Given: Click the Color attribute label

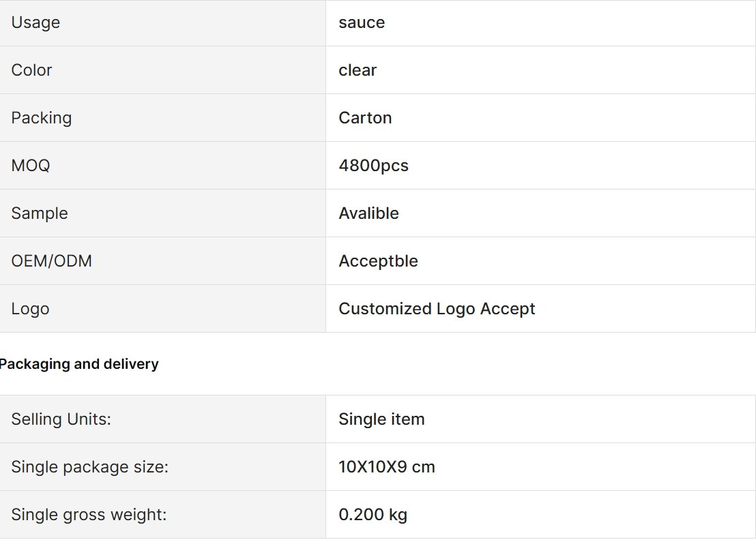Looking at the screenshot, I should click(31, 70).
